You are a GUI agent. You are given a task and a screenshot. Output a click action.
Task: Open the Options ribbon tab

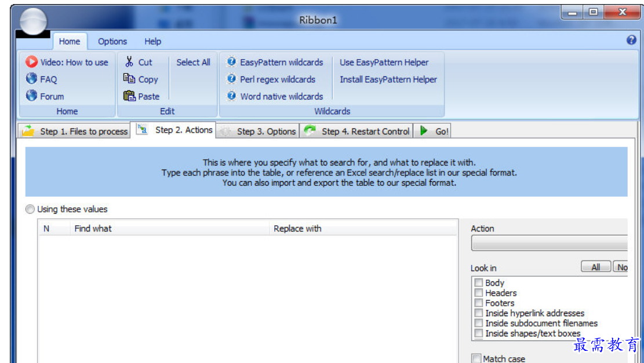click(112, 42)
